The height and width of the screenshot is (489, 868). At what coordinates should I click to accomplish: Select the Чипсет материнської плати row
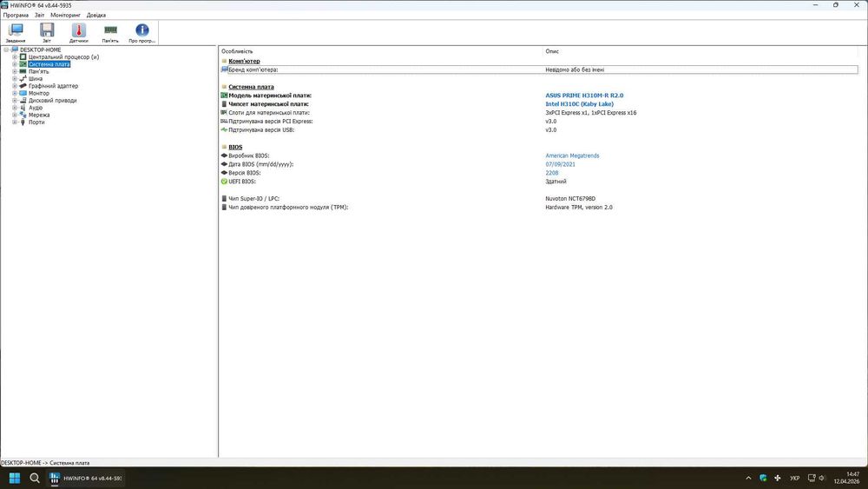[x=539, y=104]
